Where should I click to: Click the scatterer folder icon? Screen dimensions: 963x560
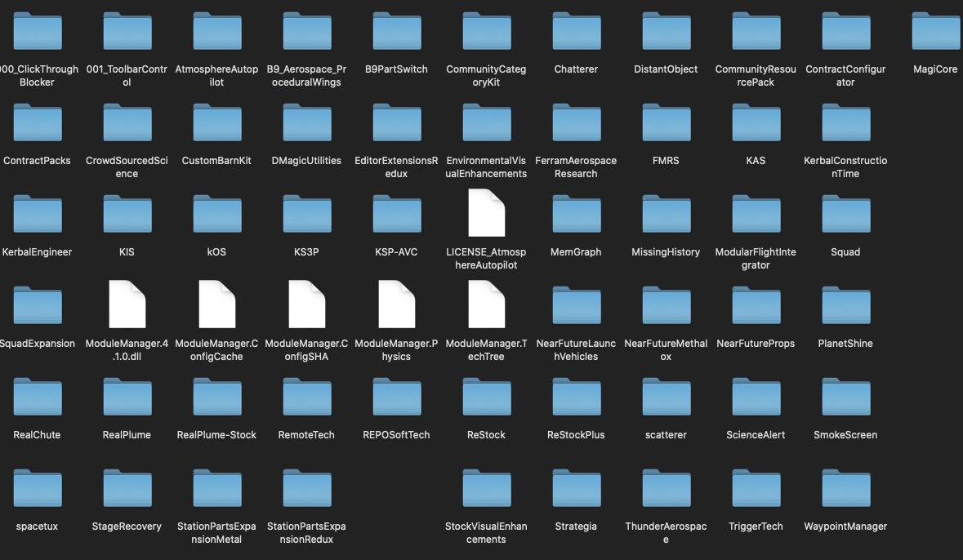[x=667, y=397]
